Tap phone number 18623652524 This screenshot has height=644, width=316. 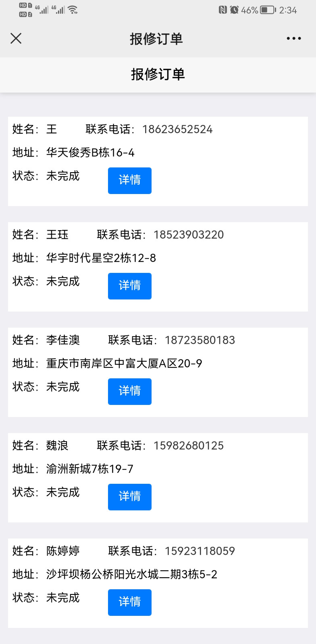click(x=177, y=129)
